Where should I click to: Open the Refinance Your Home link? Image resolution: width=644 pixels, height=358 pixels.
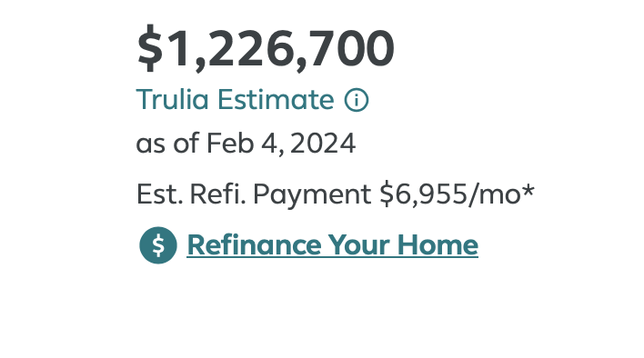332,245
